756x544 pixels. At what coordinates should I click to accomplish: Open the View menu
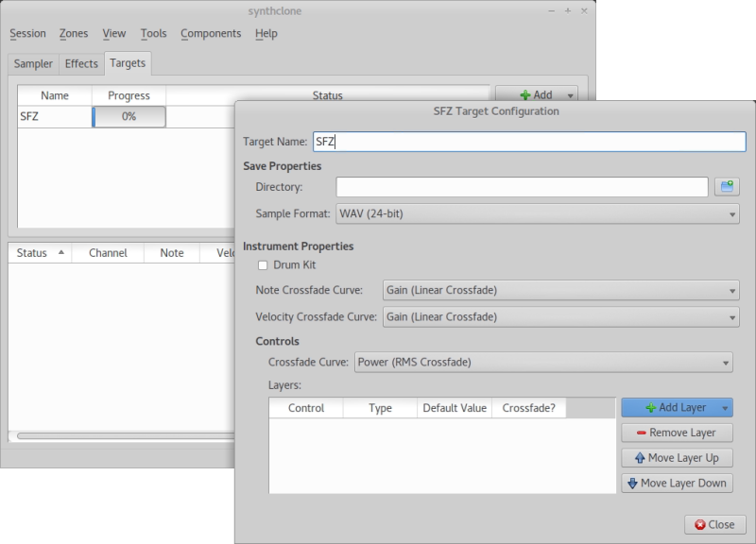pyautogui.click(x=114, y=33)
